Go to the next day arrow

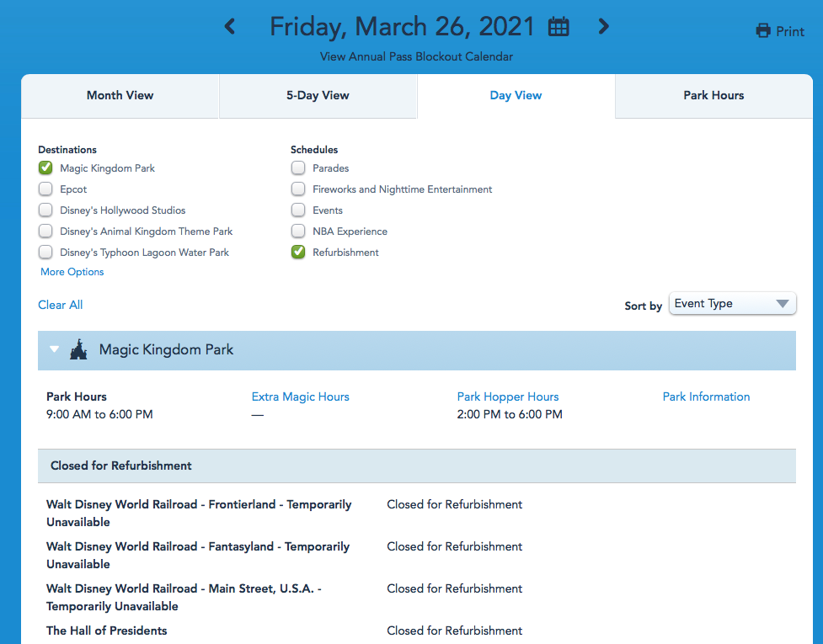pos(604,26)
